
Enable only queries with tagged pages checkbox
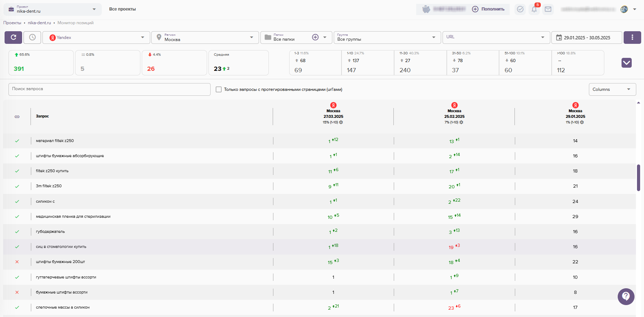(219, 89)
